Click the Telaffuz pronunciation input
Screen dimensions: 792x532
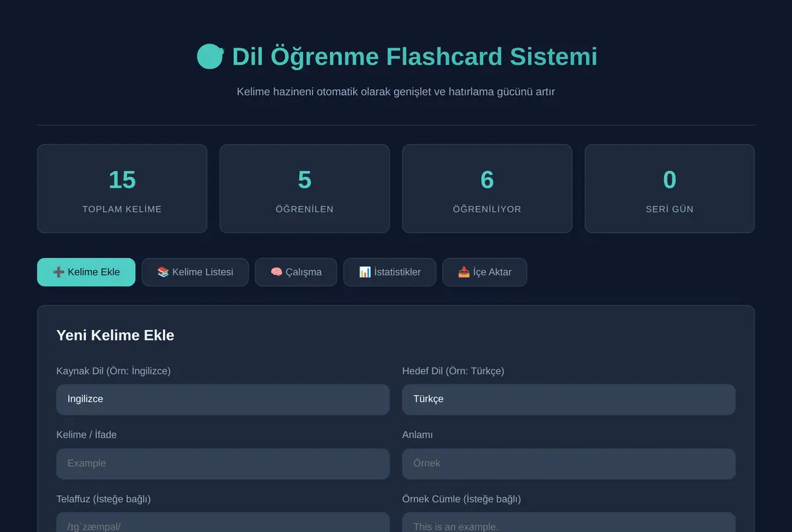click(223, 523)
